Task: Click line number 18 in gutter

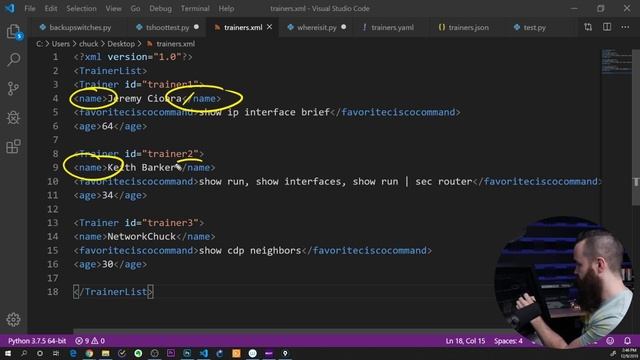Action: (53, 291)
